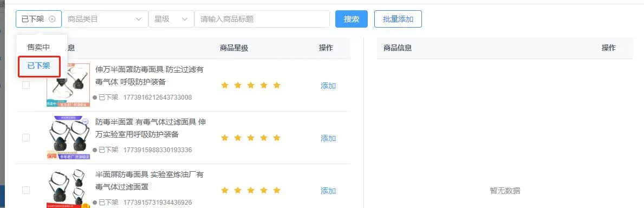Image resolution: width=644 pixels, height=208 pixels.
Task: Click fifth star of third product rating
Action: 277,190
